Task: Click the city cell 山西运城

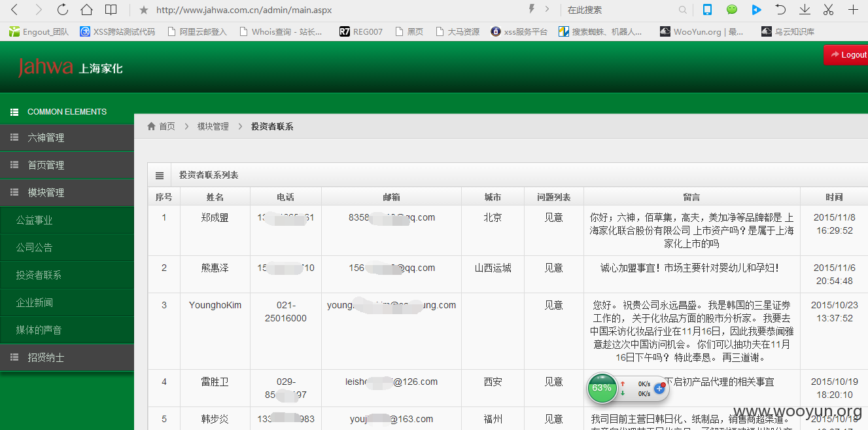Action: pos(493,268)
